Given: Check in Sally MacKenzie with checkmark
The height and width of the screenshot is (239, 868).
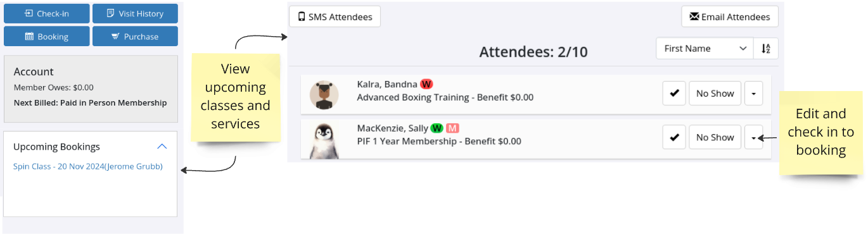Looking at the screenshot, I should coord(674,137).
